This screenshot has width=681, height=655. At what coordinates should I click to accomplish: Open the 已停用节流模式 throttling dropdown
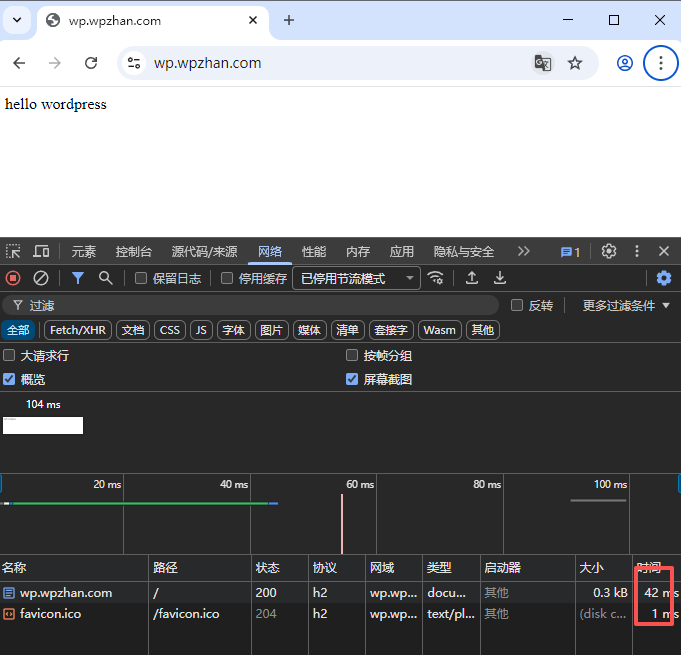(356, 279)
